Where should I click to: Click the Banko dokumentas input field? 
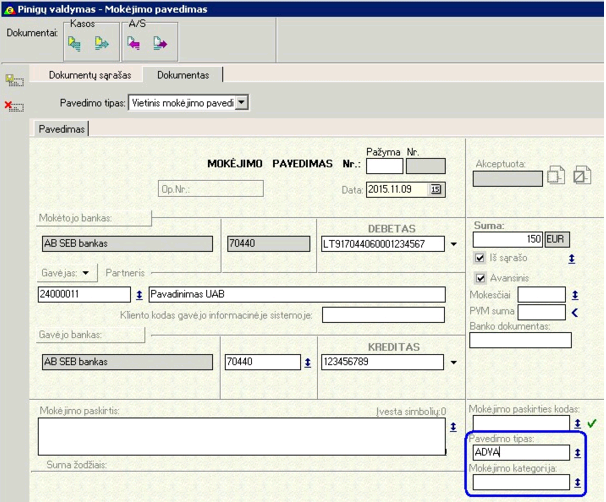pyautogui.click(x=520, y=340)
